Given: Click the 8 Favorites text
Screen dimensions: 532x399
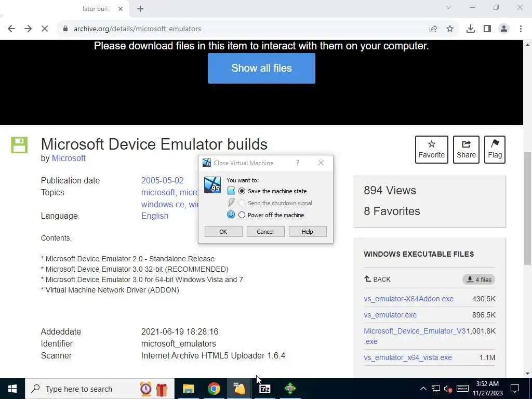Looking at the screenshot, I should [x=392, y=211].
